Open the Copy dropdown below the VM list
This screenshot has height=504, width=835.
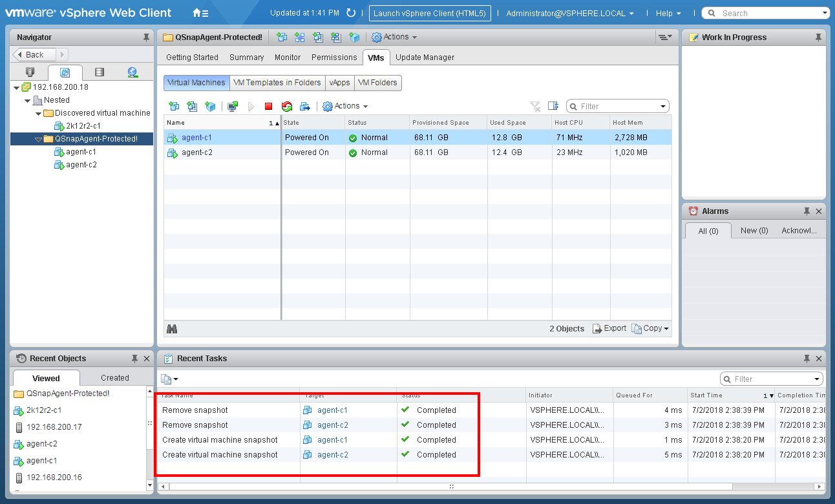[651, 329]
